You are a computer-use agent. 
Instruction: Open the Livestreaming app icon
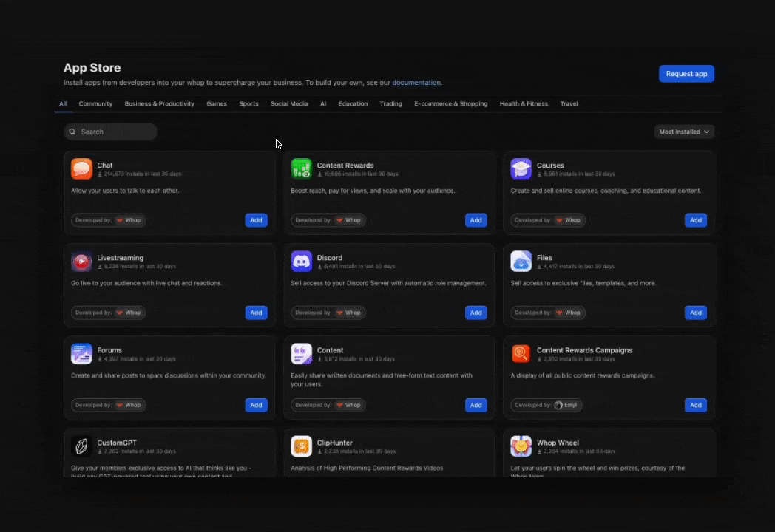(x=81, y=261)
